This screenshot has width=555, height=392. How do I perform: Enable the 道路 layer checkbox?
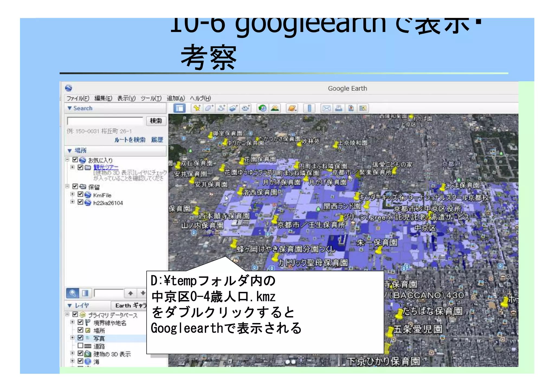pyautogui.click(x=80, y=345)
